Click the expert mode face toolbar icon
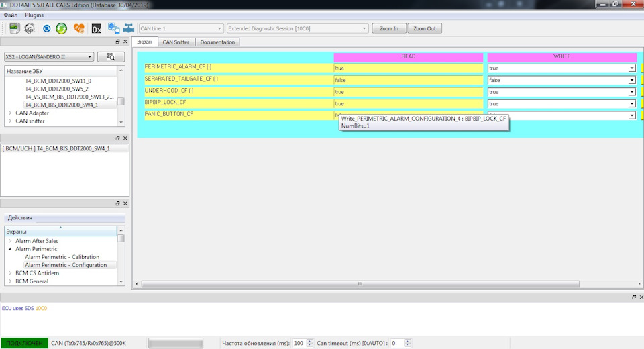The width and height of the screenshot is (644, 349). (30, 28)
